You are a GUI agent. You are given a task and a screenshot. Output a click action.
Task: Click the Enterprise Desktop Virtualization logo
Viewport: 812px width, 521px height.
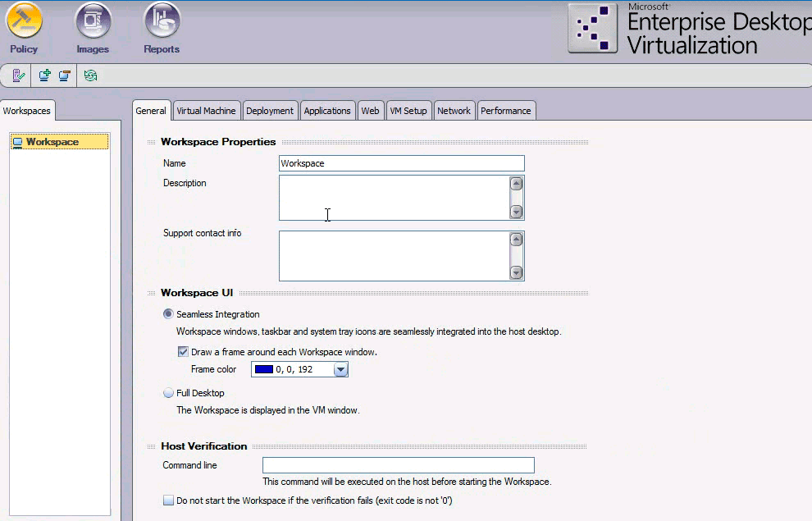tap(689, 29)
